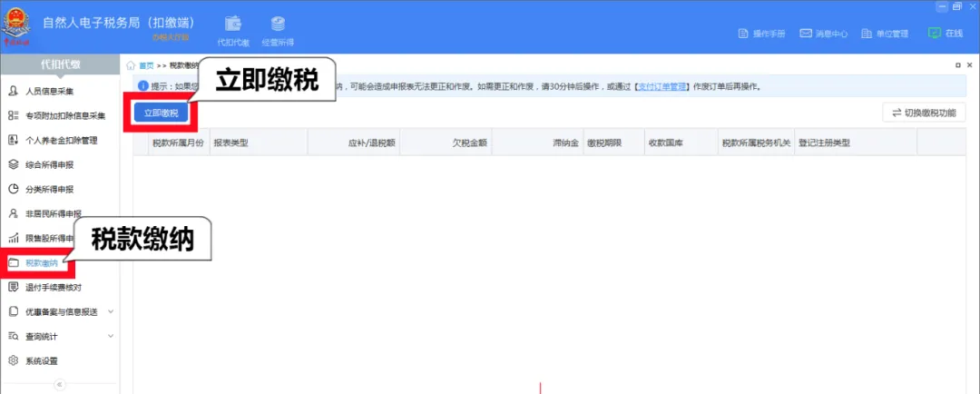
Task: Close the tab panel with x icon
Action: click(x=969, y=65)
